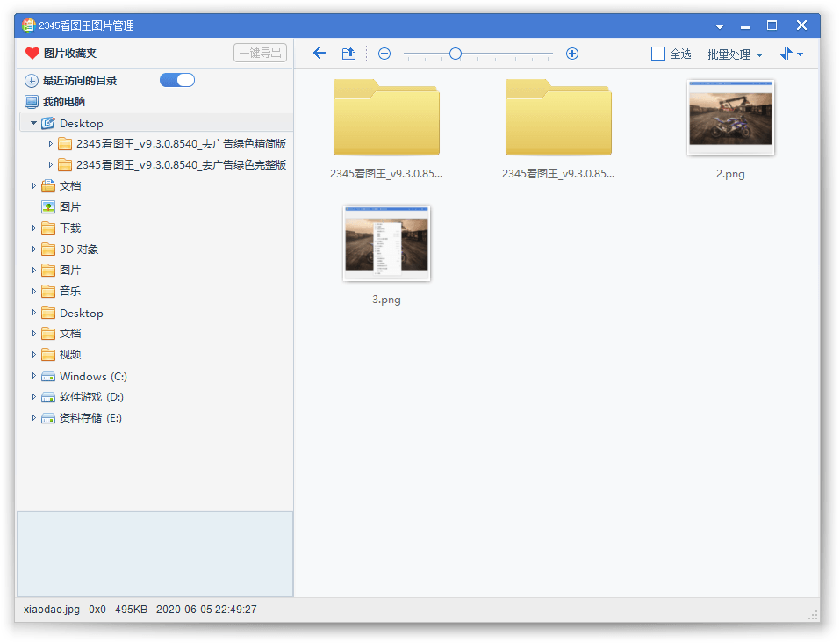Select the 3.png thumbnail
The width and height of the screenshot is (840, 643).
pos(386,243)
